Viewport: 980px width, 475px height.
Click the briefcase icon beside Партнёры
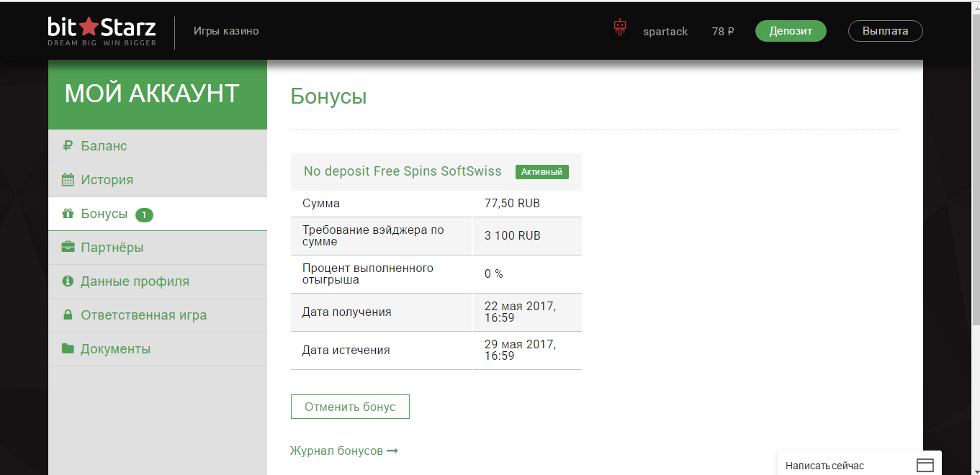(x=68, y=248)
